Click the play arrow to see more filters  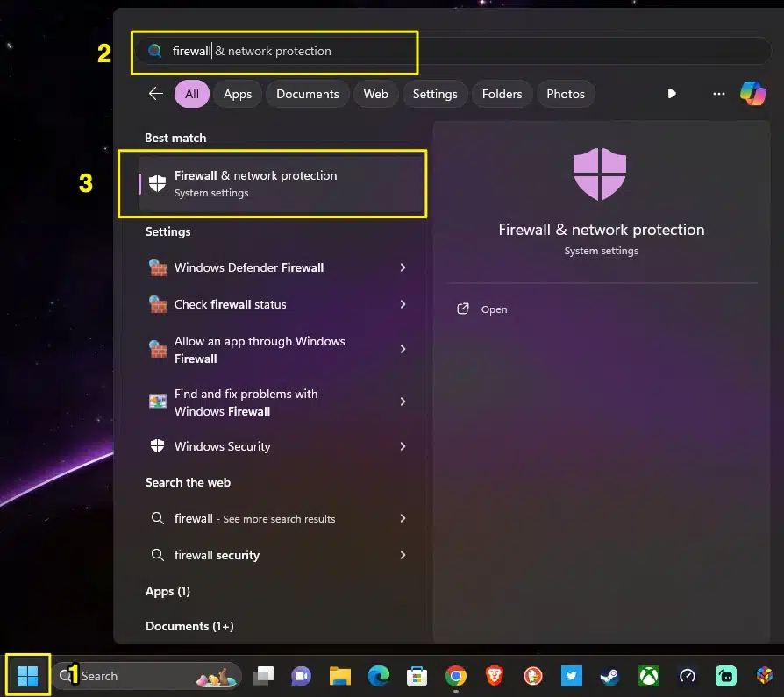click(672, 94)
